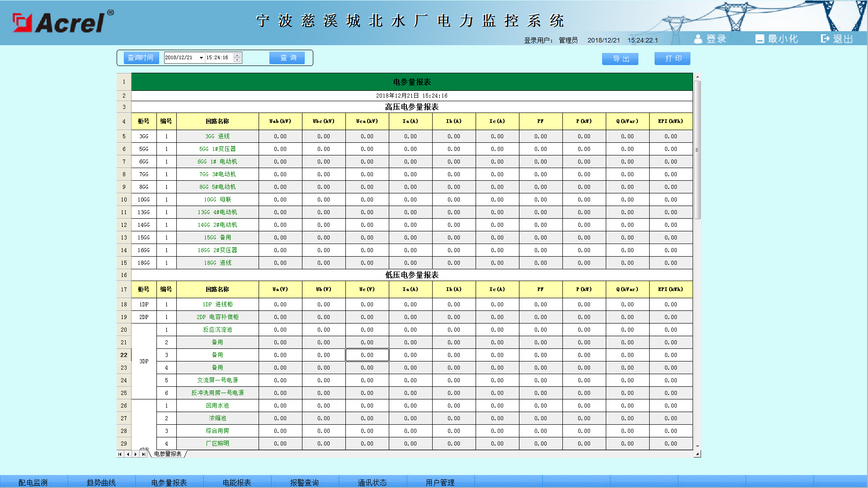Open the 通讯状态 tab
The width and height of the screenshot is (868, 488).
coord(373,482)
